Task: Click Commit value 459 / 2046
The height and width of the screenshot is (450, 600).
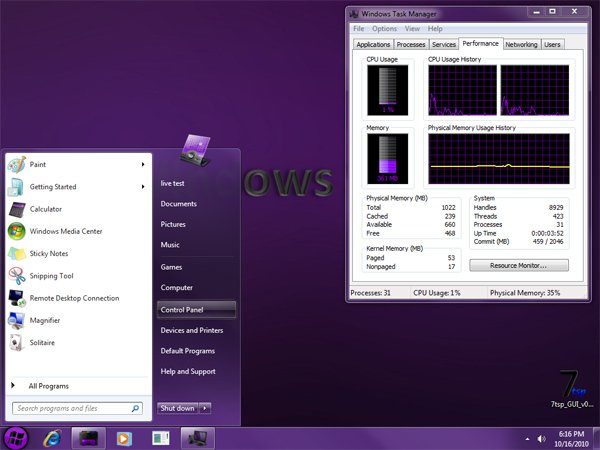Action: [x=548, y=241]
